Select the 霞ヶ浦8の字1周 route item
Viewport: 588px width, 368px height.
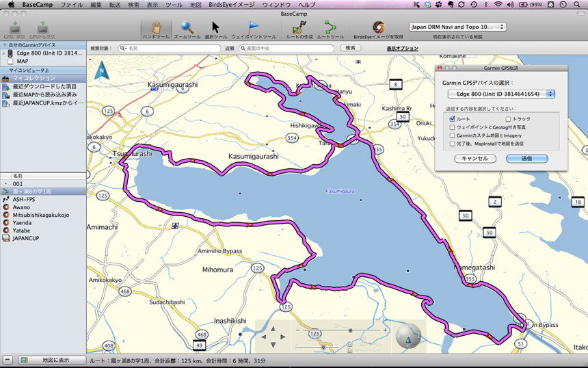[x=43, y=192]
